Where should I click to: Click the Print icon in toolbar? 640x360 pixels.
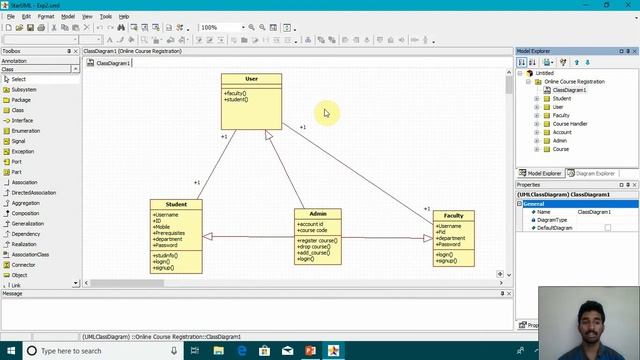click(x=41, y=28)
